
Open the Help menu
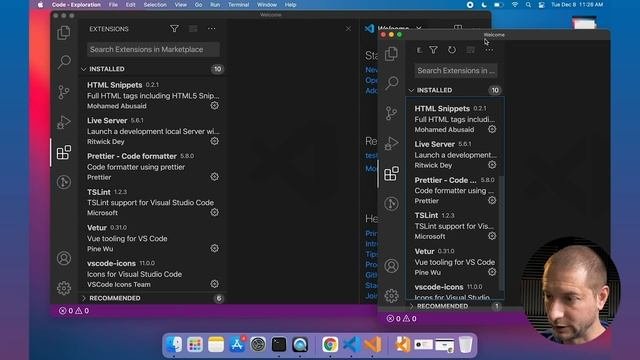tap(290, 4)
